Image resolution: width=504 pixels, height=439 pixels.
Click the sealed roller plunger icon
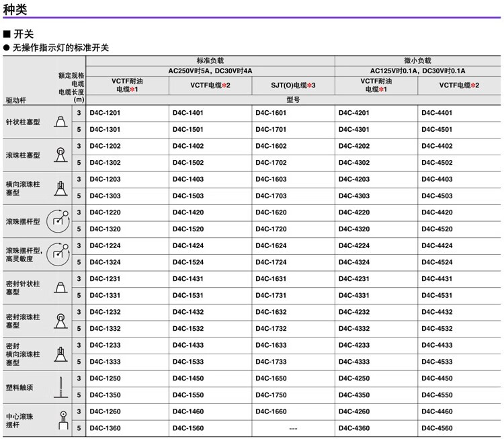[x=60, y=321]
